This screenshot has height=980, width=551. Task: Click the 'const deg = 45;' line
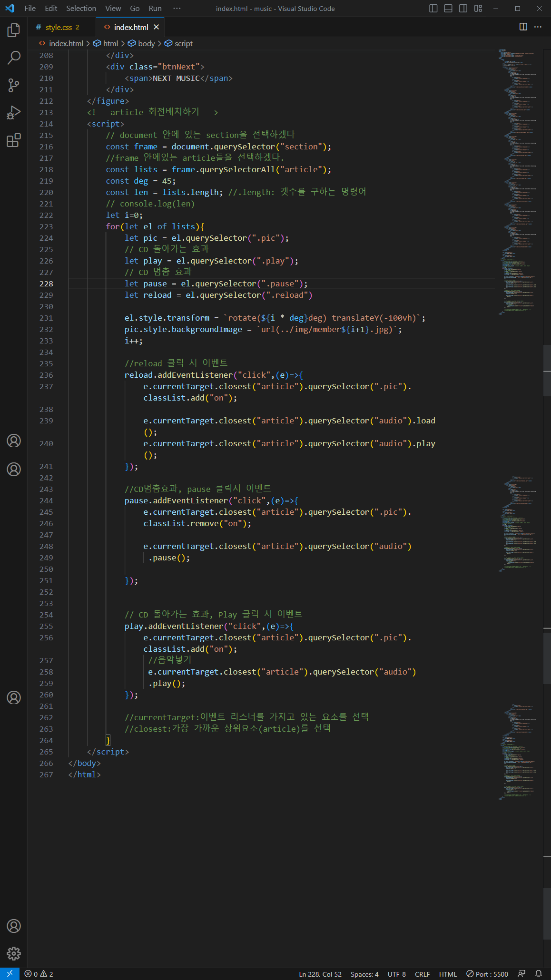[141, 181]
